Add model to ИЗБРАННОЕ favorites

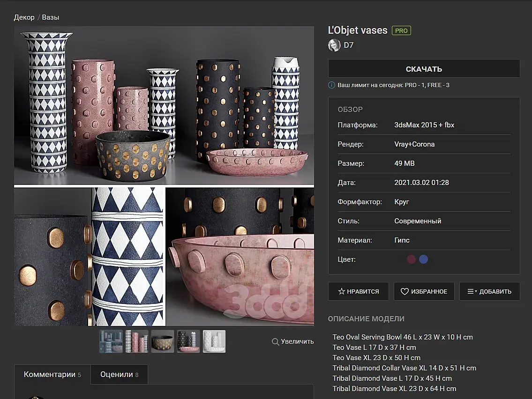[x=424, y=291]
